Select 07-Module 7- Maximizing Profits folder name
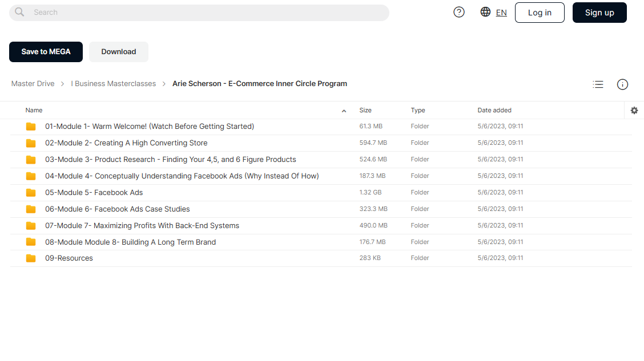The width and height of the screenshot is (644, 361). click(142, 225)
